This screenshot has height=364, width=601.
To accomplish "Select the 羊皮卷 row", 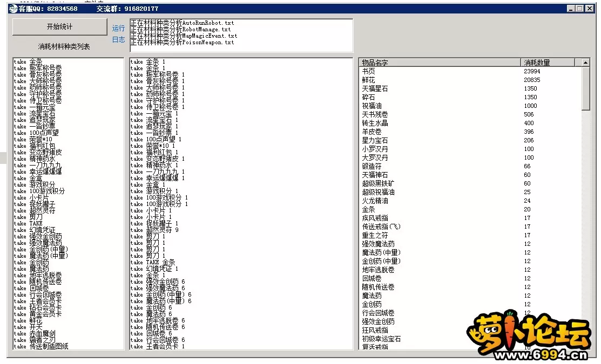I will coord(470,132).
